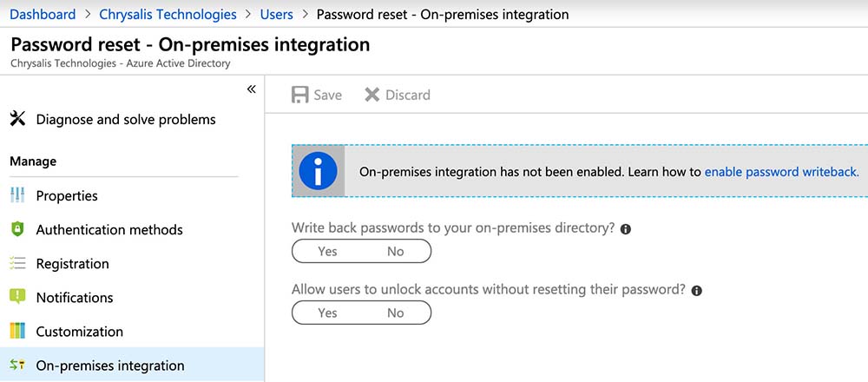Click the Save floppy disk icon
The width and height of the screenshot is (868, 382).
[300, 95]
